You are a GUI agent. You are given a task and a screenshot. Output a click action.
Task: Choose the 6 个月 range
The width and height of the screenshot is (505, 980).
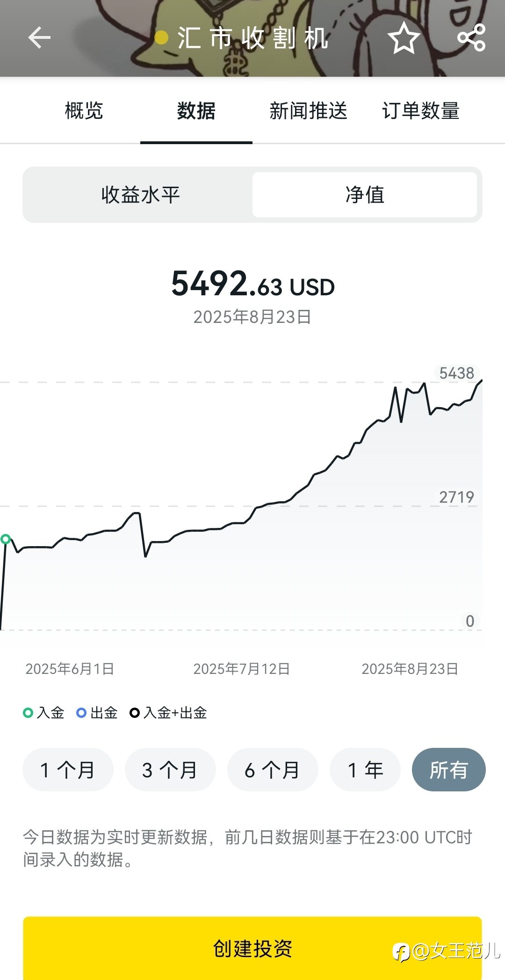click(x=273, y=770)
